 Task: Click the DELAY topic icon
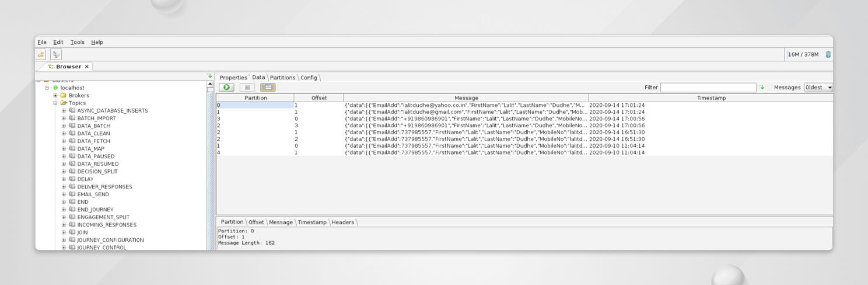pos(72,179)
